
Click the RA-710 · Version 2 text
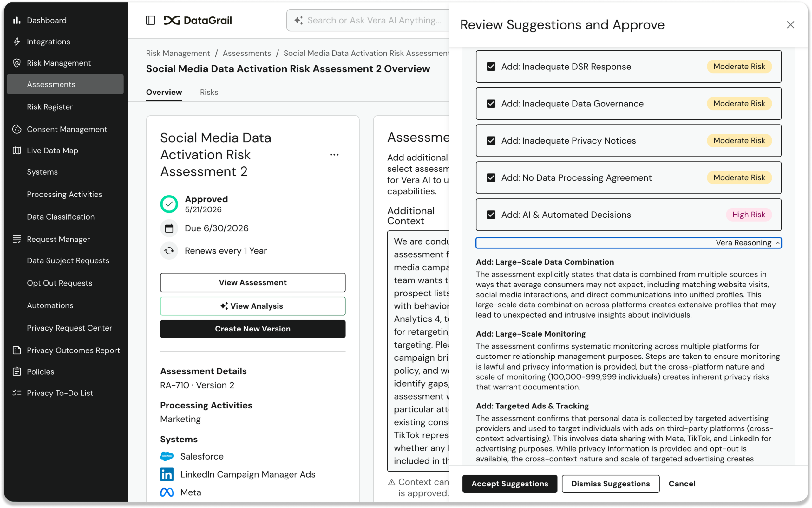(197, 385)
